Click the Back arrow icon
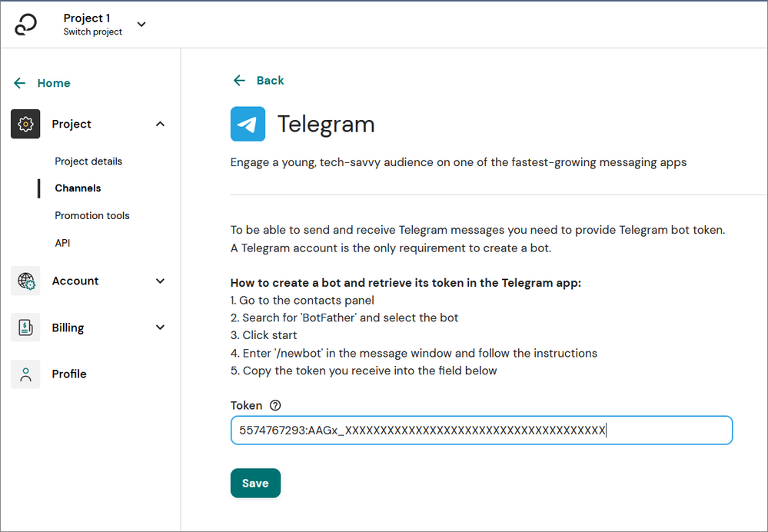Image resolution: width=768 pixels, height=532 pixels. coord(239,81)
